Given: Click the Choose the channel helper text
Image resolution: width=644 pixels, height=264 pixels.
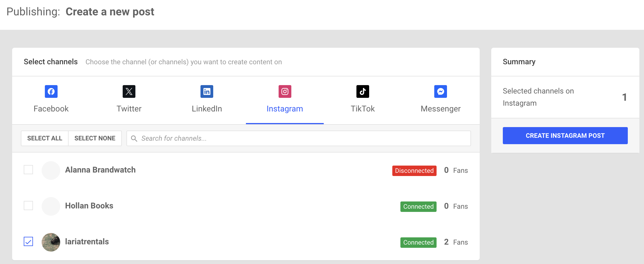Looking at the screenshot, I should (184, 62).
